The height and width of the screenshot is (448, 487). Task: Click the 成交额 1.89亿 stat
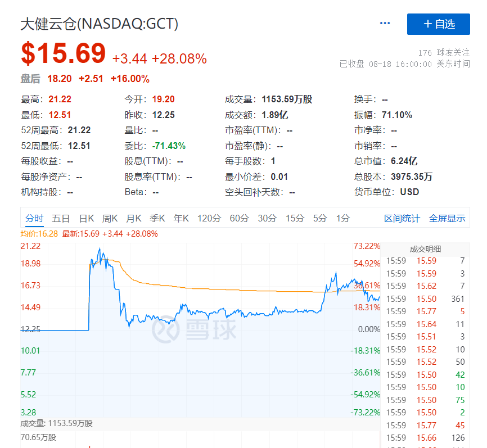[256, 115]
